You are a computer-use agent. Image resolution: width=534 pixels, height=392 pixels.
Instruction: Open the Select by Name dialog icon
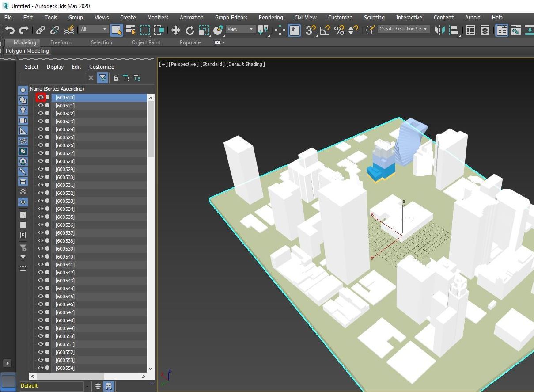(131, 30)
